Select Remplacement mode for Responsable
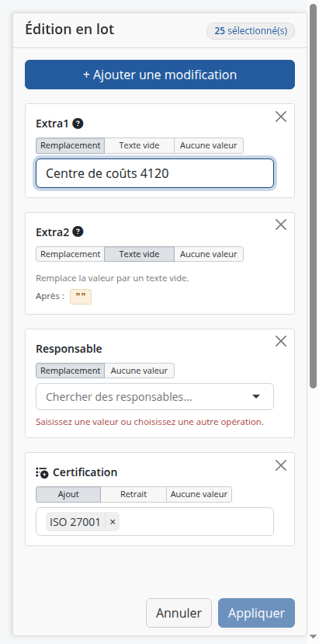 pos(70,371)
